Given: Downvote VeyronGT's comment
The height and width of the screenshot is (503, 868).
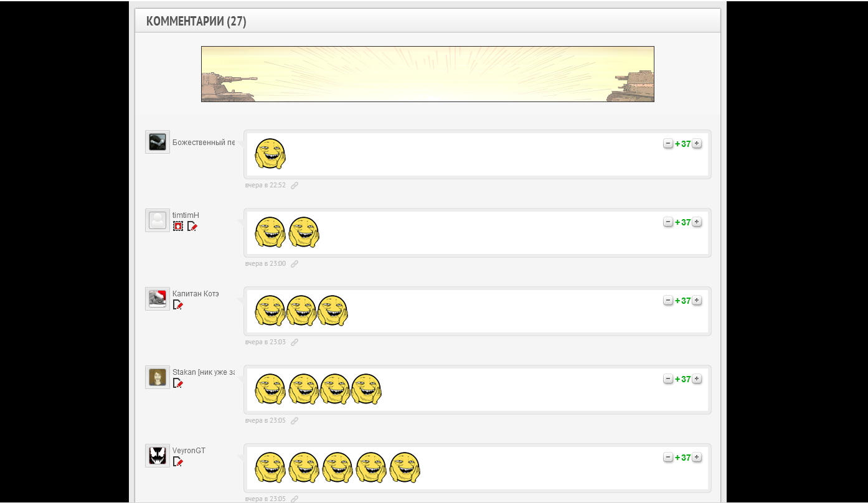Looking at the screenshot, I should pos(668,458).
